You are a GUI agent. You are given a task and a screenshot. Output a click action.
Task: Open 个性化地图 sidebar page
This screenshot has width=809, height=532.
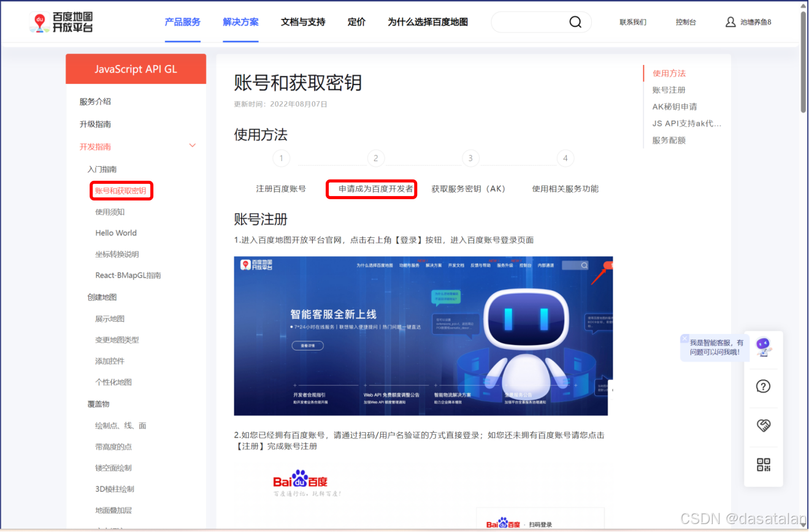coord(113,382)
